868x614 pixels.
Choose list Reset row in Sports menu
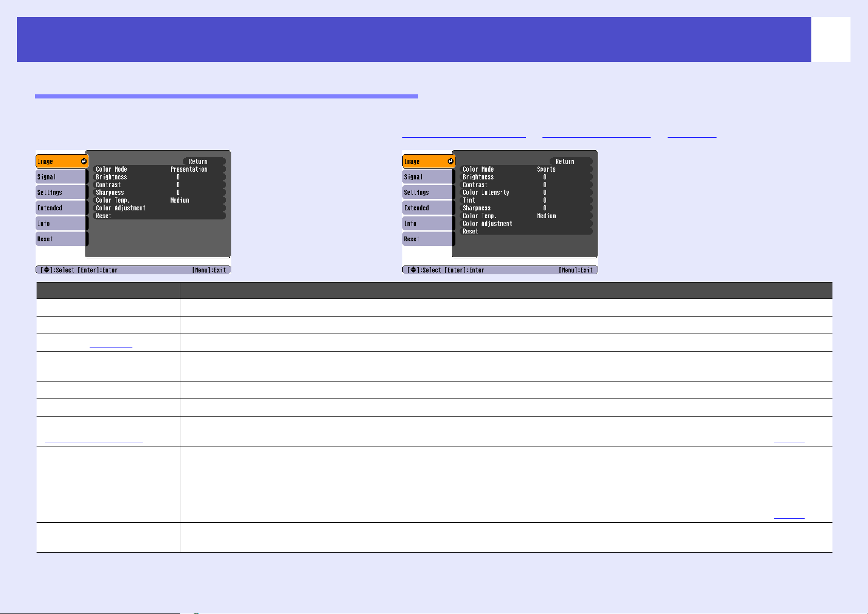pyautogui.click(x=526, y=231)
